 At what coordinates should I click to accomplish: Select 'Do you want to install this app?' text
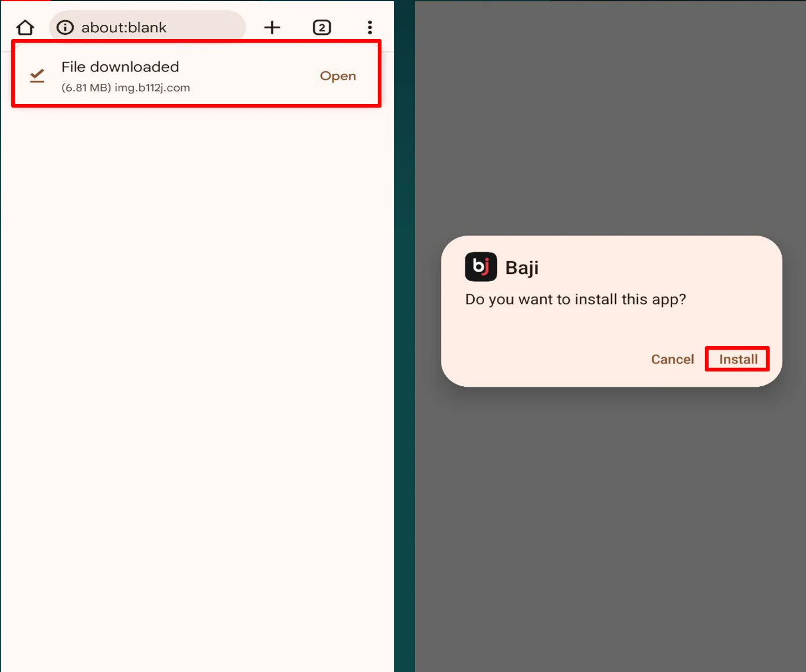575,299
